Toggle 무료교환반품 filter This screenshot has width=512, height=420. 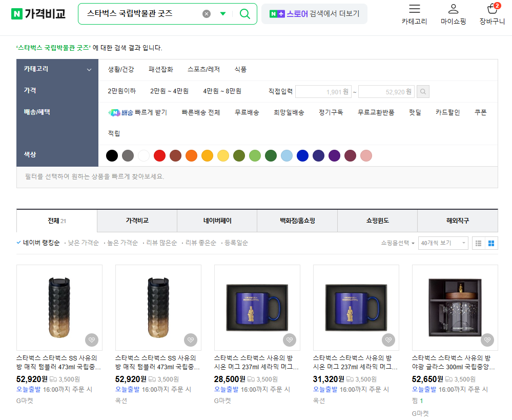click(x=376, y=112)
